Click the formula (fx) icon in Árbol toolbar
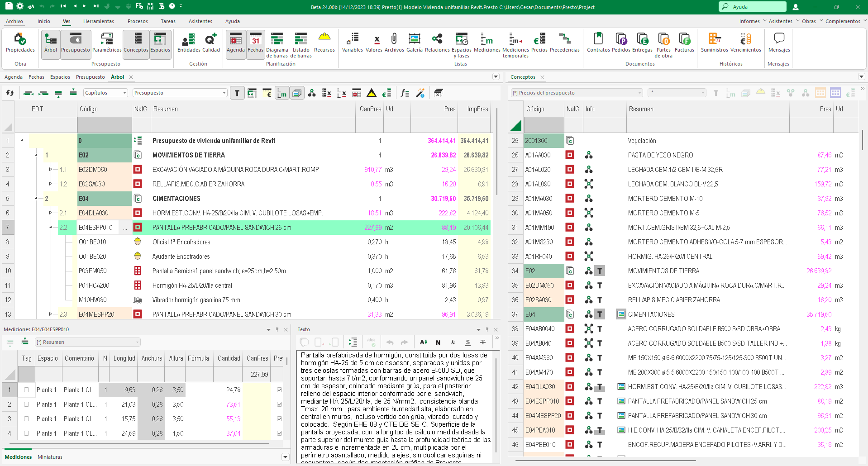 click(x=405, y=93)
